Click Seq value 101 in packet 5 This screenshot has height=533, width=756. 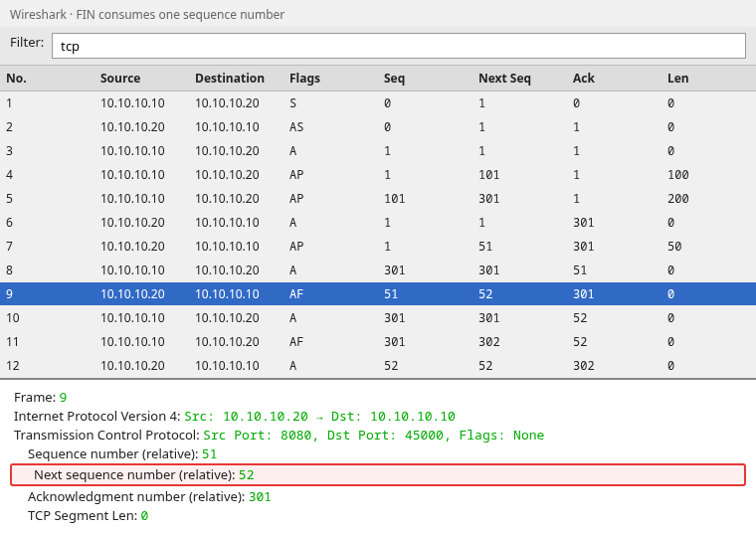pyautogui.click(x=394, y=199)
